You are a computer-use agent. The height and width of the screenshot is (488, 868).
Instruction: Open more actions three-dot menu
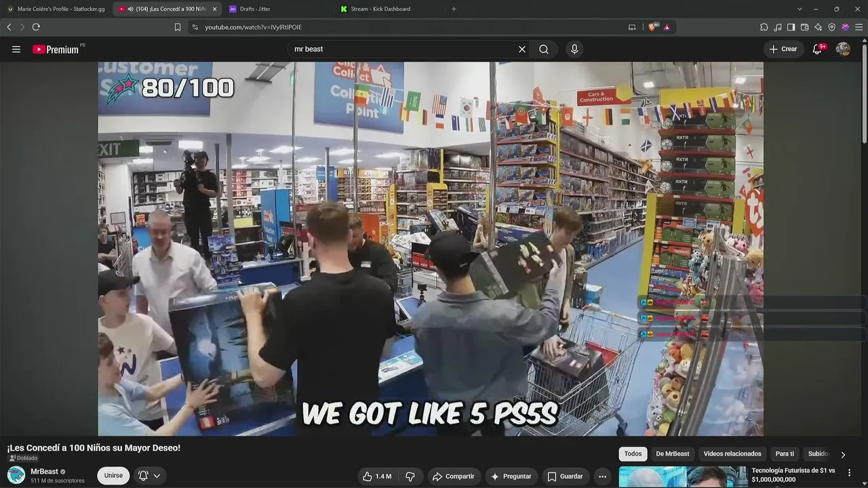[602, 476]
